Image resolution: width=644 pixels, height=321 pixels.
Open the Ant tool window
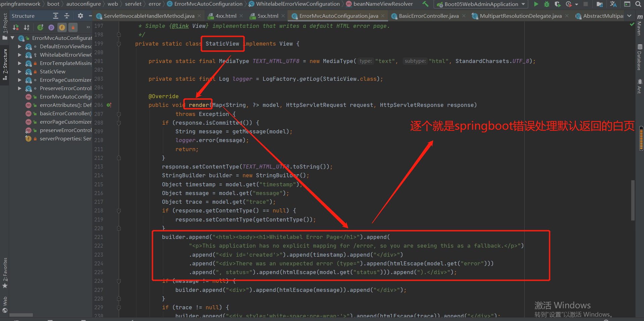click(639, 86)
